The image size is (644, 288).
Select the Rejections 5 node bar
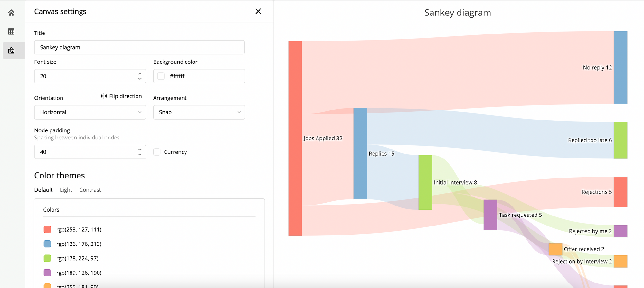(620, 192)
